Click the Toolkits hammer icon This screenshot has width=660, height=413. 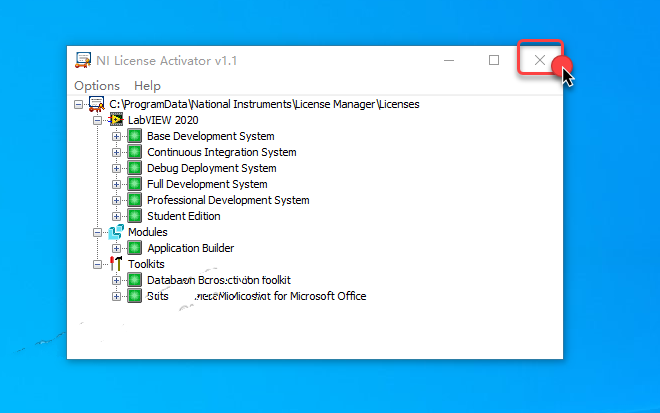116,264
